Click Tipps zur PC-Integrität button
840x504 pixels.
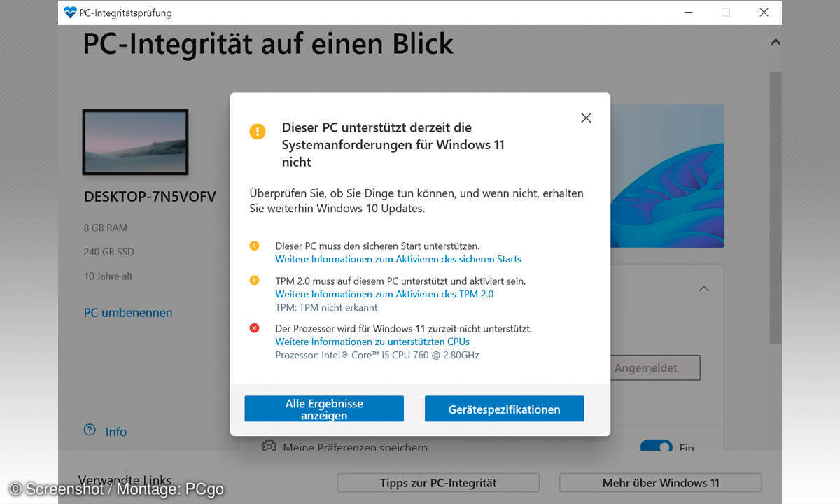(x=438, y=483)
